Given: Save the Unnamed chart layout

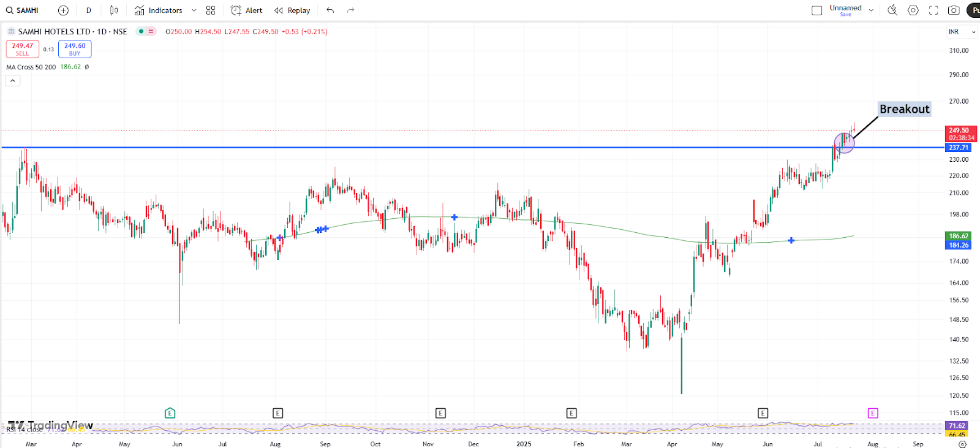Looking at the screenshot, I should coord(846,15).
